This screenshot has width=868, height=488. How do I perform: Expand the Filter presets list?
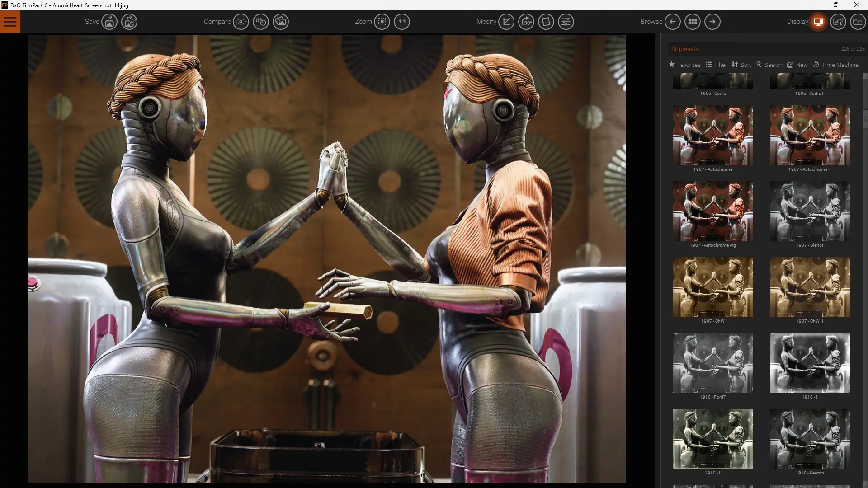coord(716,65)
